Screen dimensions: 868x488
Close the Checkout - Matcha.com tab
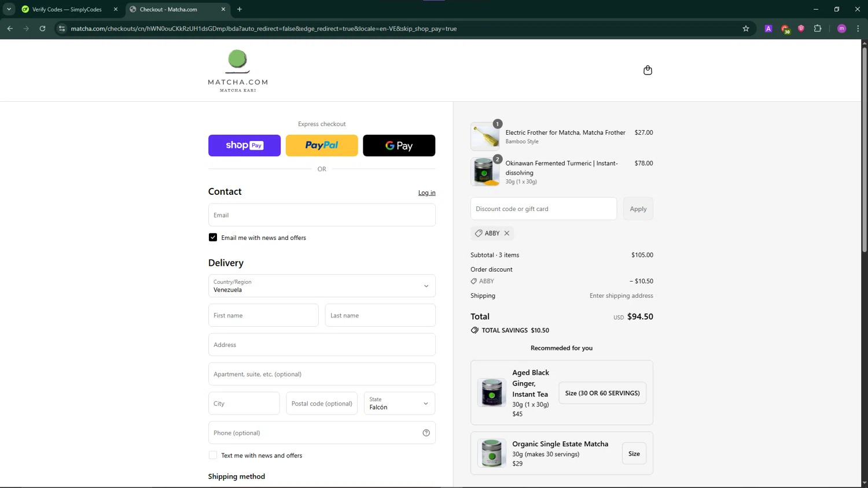click(x=223, y=9)
